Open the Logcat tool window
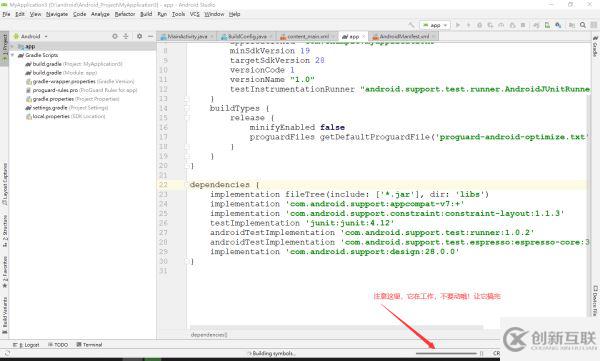The width and height of the screenshot is (600, 361). (x=26, y=345)
